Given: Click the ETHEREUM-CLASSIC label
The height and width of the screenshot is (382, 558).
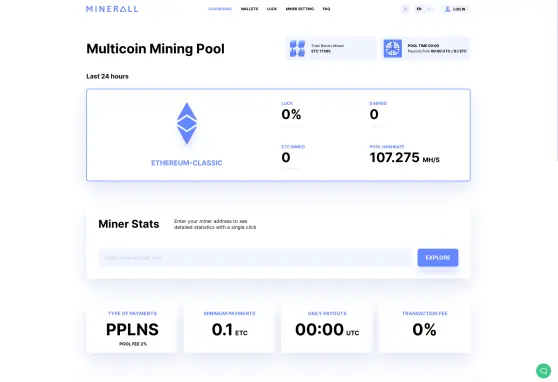Looking at the screenshot, I should [187, 163].
